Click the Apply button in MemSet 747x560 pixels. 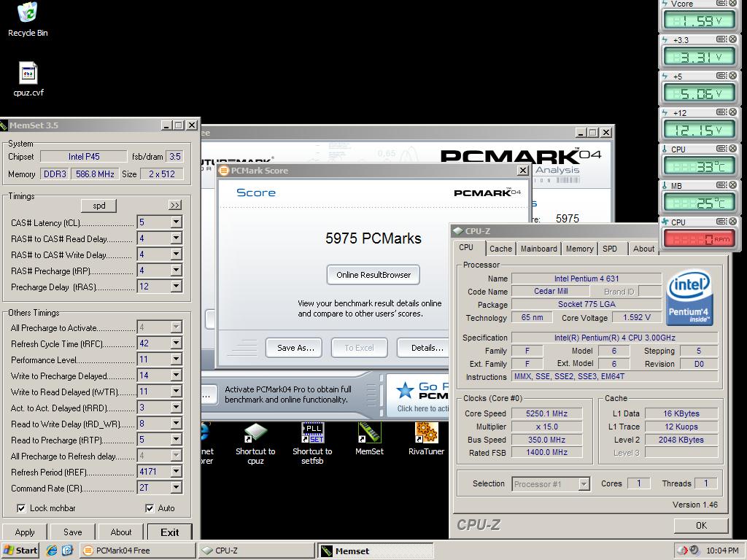coord(25,532)
